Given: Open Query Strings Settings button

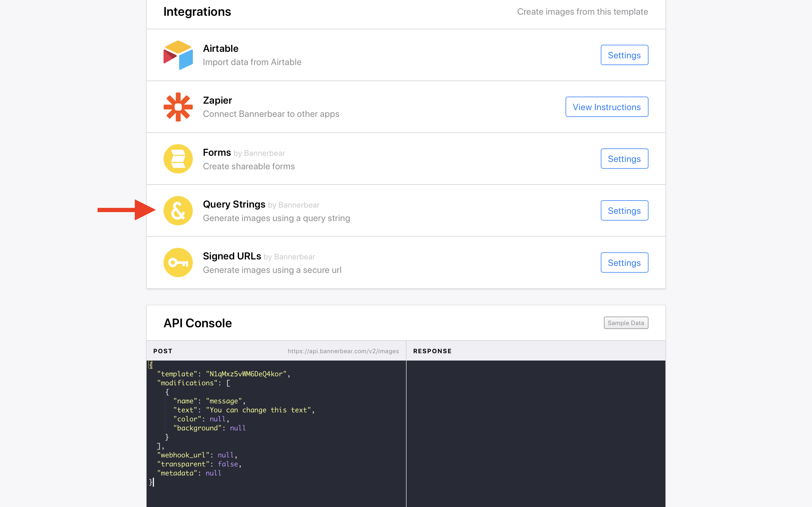Looking at the screenshot, I should point(625,211).
